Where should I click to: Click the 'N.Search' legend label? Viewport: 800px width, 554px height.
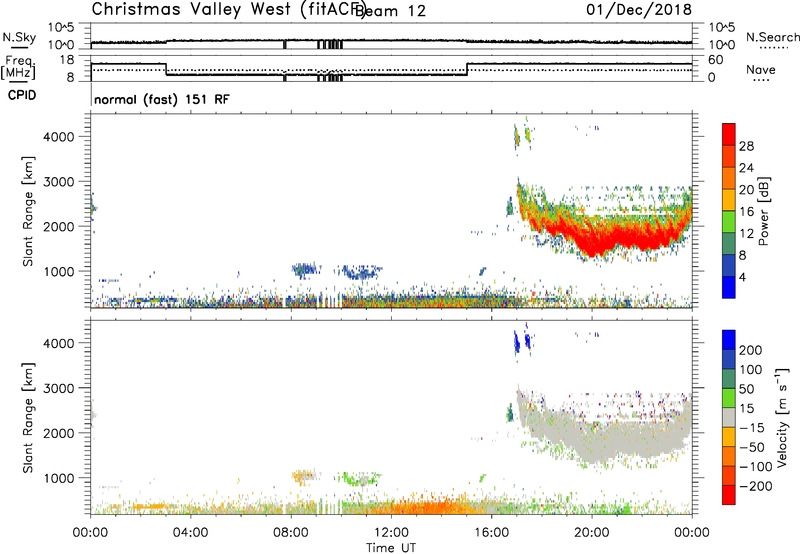772,37
